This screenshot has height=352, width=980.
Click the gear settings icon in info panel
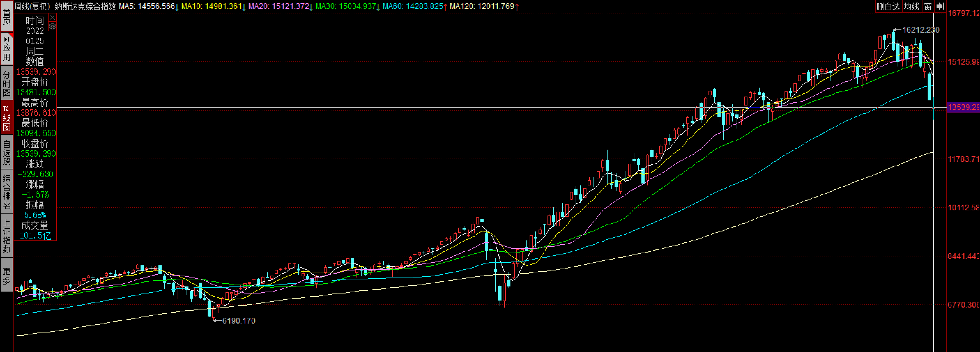pos(52,26)
